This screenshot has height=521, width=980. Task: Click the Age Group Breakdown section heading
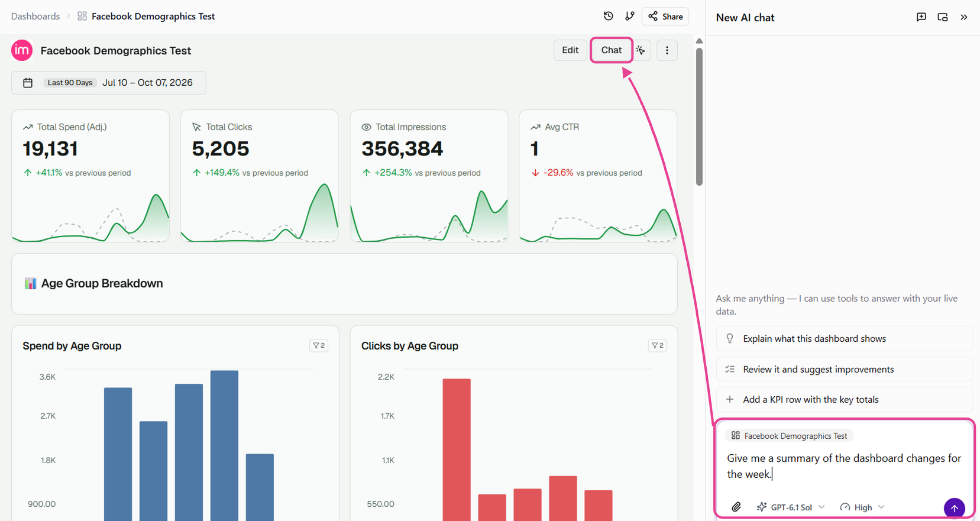point(102,283)
